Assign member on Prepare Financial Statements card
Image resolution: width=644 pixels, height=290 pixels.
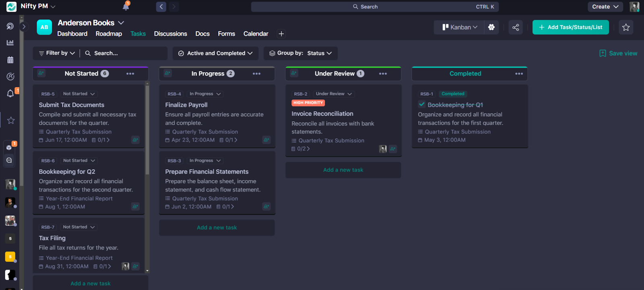(266, 207)
